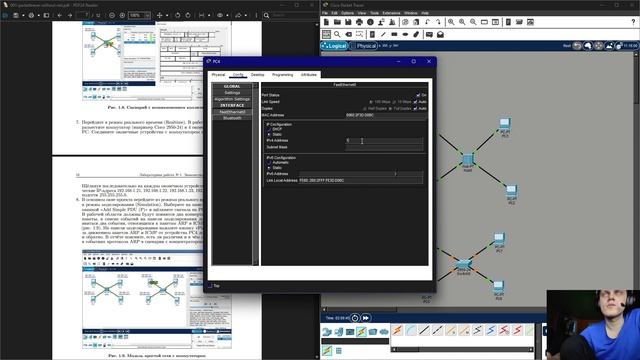640x360 pixels.
Task: Select the PC3 device on workspace
Action: [x=505, y=124]
